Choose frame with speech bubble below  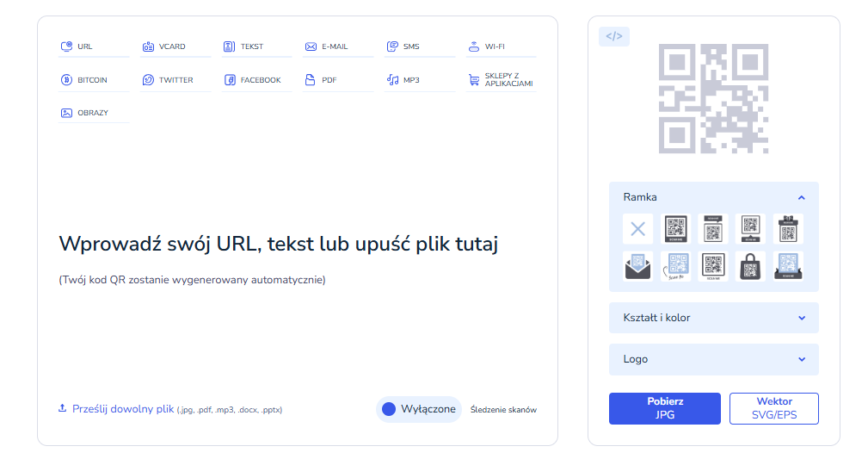(751, 229)
